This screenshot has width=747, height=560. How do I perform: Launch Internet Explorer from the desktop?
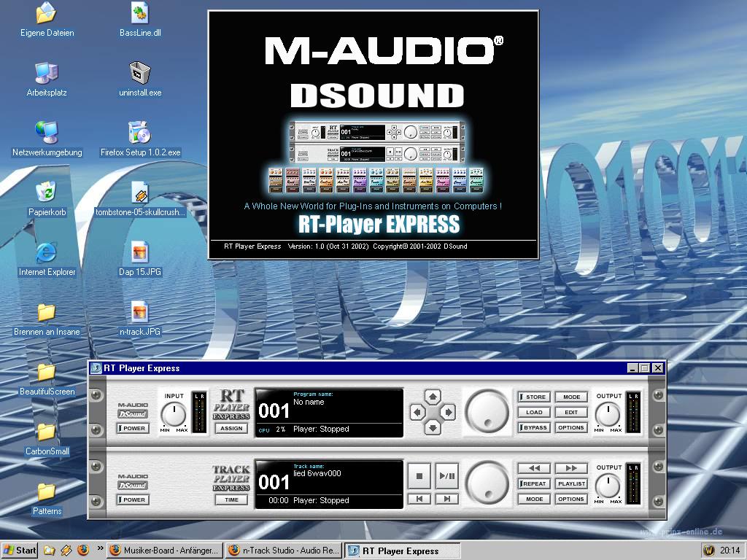click(x=47, y=259)
